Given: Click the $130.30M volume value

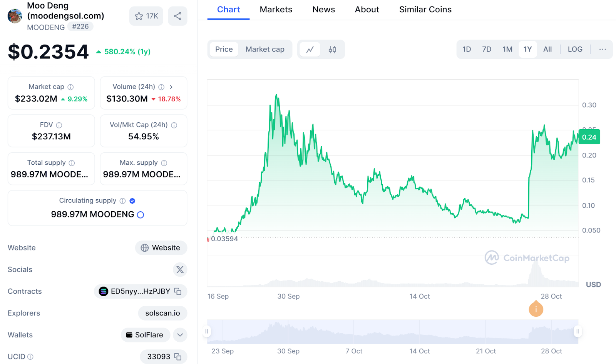Looking at the screenshot, I should click(x=127, y=99).
